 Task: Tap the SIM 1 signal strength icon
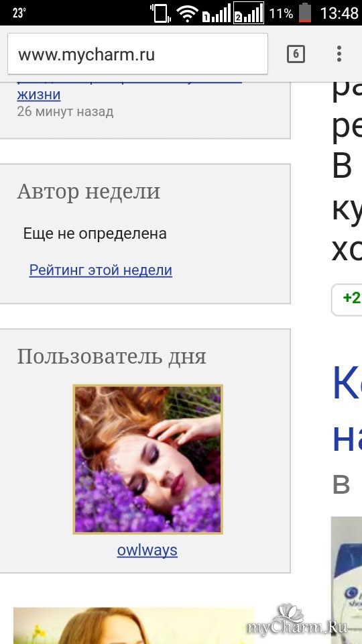click(x=217, y=13)
